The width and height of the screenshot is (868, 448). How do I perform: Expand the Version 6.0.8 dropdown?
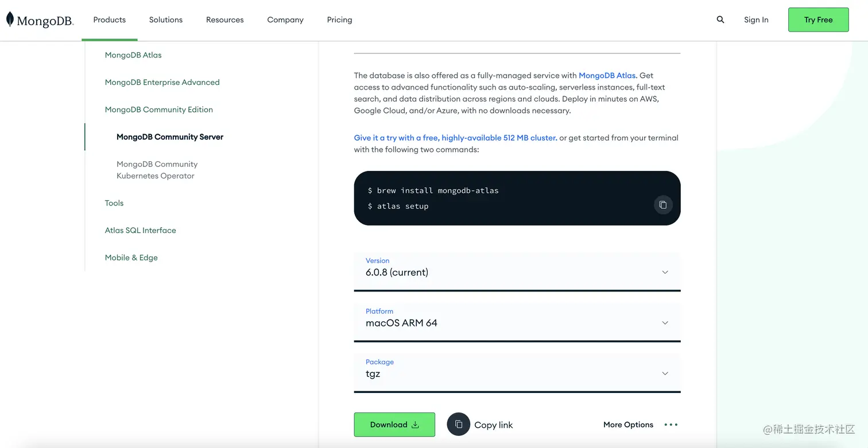(517, 271)
